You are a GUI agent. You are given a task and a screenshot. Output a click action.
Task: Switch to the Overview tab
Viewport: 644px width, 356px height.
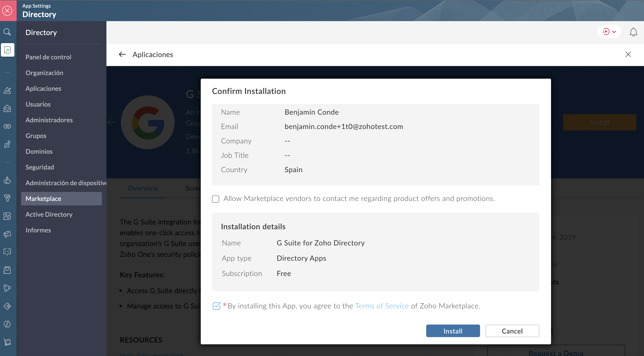[x=143, y=188]
